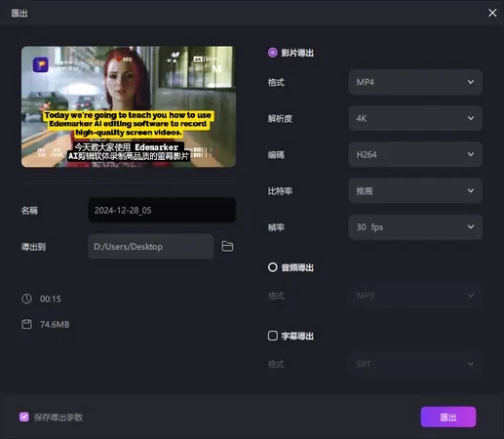The height and width of the screenshot is (439, 504).
Task: Click the clock duration icon beside 00:15
Action: 26,299
